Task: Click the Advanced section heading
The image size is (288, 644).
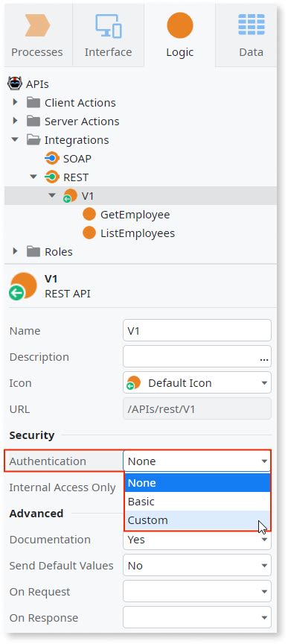Action: click(x=36, y=514)
